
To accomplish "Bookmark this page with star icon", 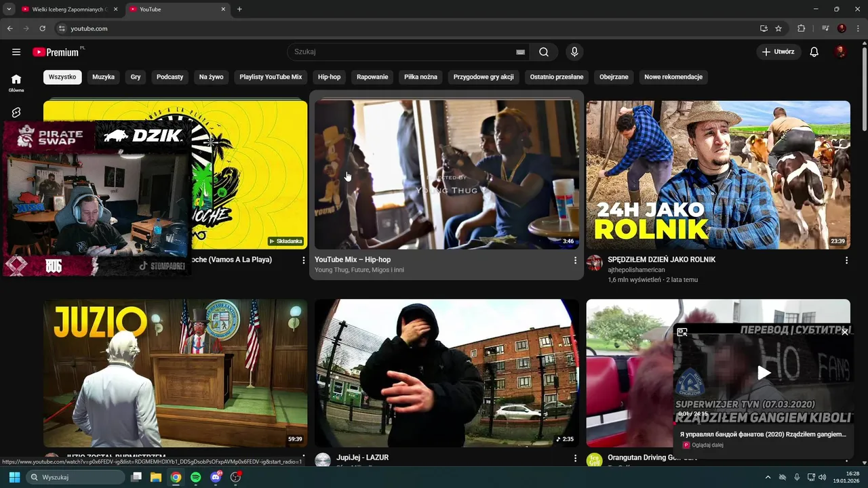I will tap(778, 28).
